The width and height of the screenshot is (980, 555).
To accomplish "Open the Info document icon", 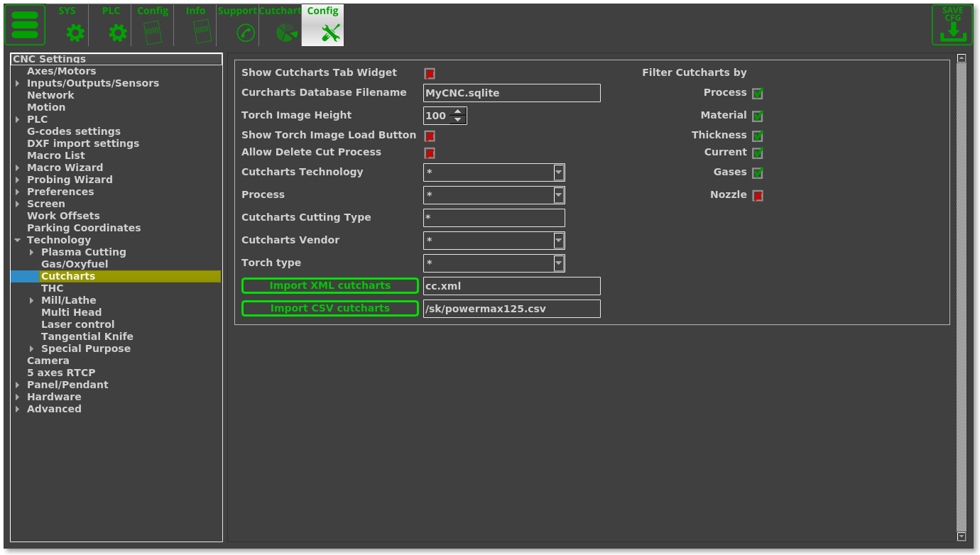I will (202, 32).
